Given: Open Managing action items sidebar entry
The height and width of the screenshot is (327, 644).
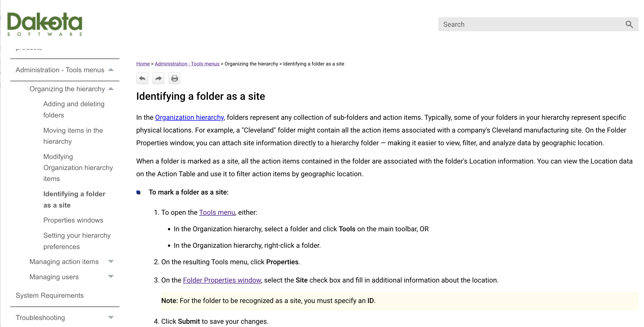Looking at the screenshot, I should (64, 262).
